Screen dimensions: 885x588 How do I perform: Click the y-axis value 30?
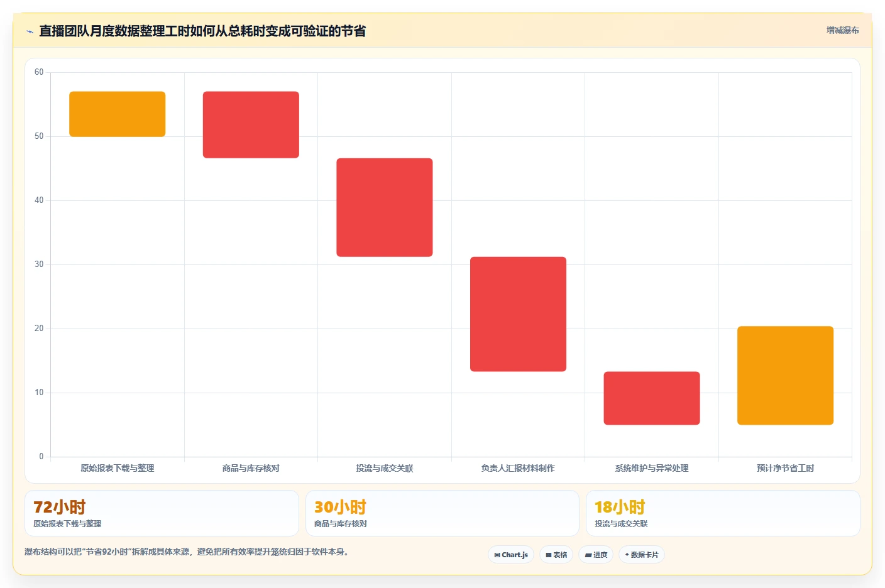point(39,264)
